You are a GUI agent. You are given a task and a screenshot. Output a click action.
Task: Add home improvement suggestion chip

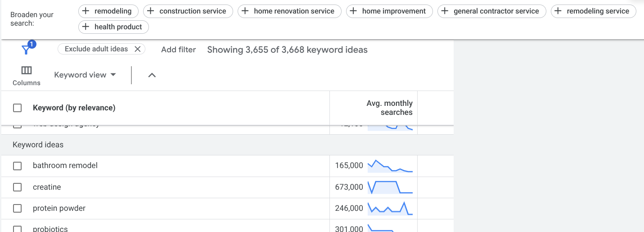pos(389,11)
